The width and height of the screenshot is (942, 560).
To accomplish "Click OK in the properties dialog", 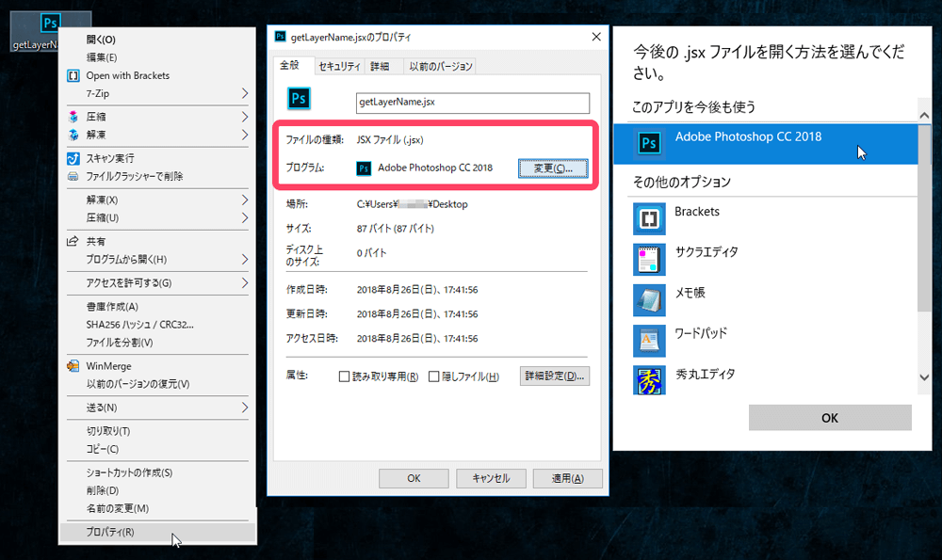I will (414, 478).
